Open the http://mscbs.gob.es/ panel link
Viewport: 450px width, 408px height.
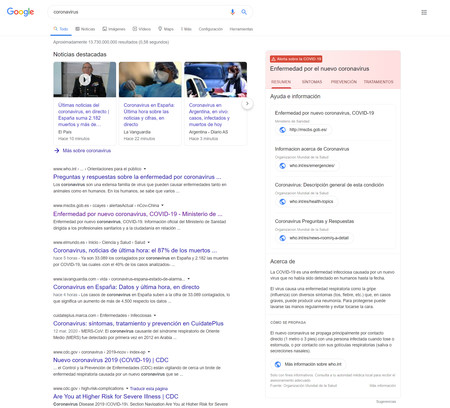[303, 130]
